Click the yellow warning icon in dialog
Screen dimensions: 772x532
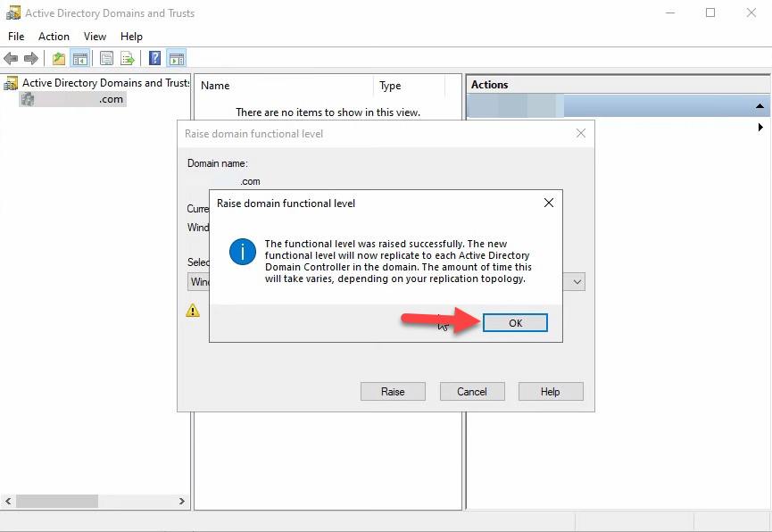pyautogui.click(x=193, y=311)
